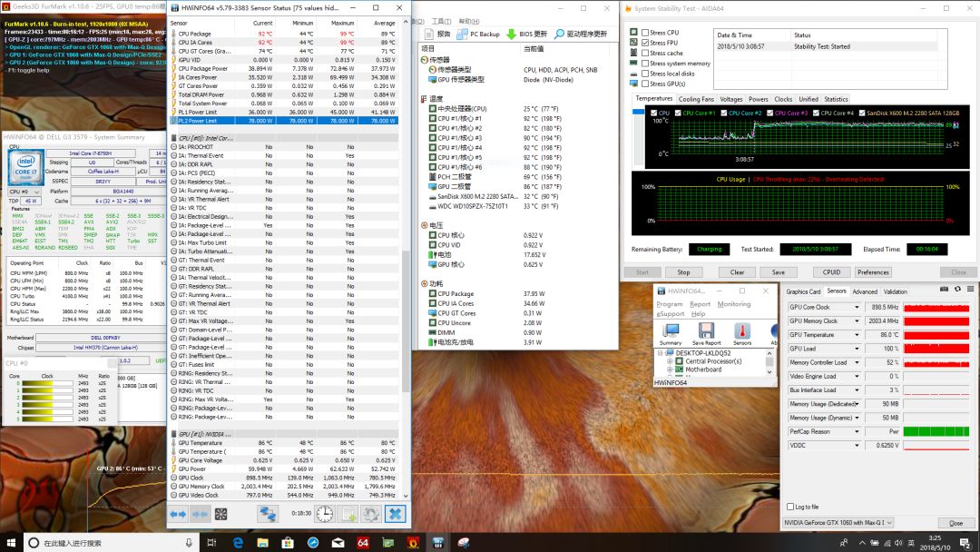980x552 pixels.
Task: Switch to the Cooling Fans tab
Action: click(696, 99)
